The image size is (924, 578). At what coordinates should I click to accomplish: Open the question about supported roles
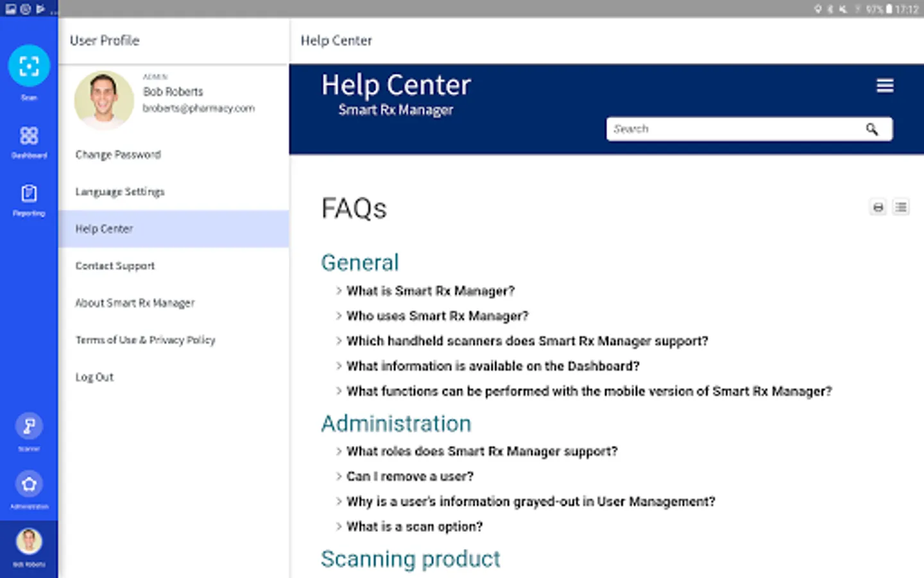coord(482,451)
